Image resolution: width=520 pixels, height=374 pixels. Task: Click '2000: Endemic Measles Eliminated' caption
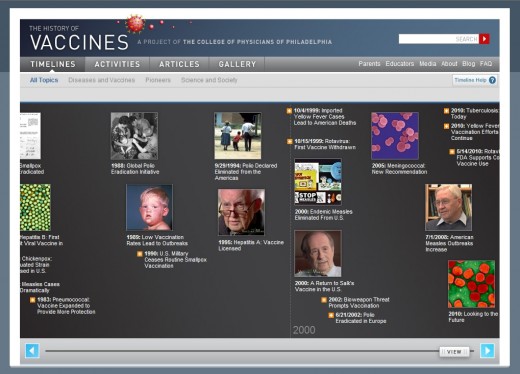tap(323, 215)
